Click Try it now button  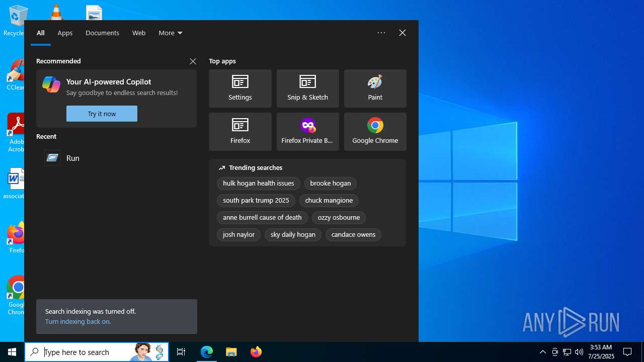(x=102, y=114)
